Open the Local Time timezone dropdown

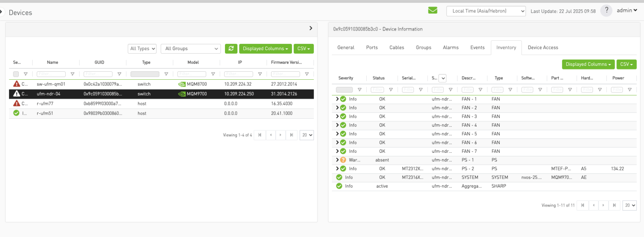pyautogui.click(x=486, y=11)
